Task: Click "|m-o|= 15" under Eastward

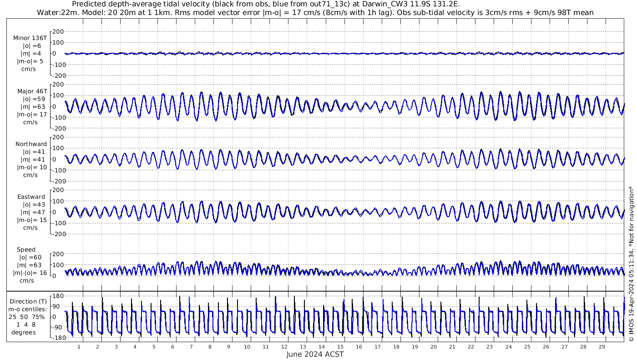Action: [32, 221]
